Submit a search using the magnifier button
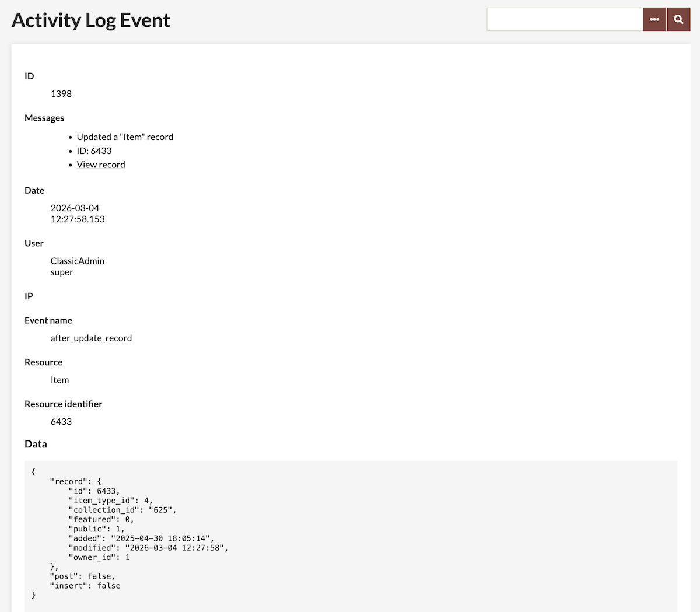This screenshot has height=612, width=700. tap(678, 19)
